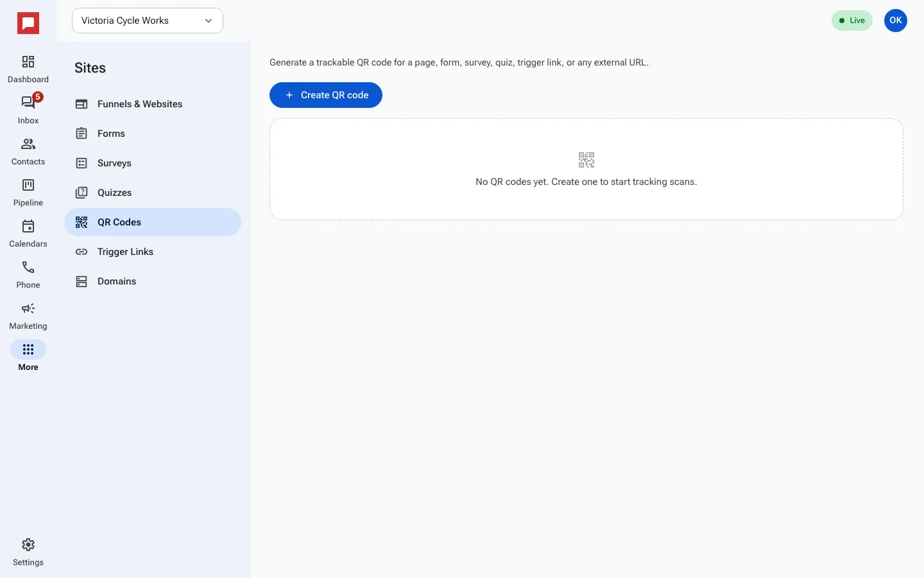Select Forms menu label

click(111, 134)
